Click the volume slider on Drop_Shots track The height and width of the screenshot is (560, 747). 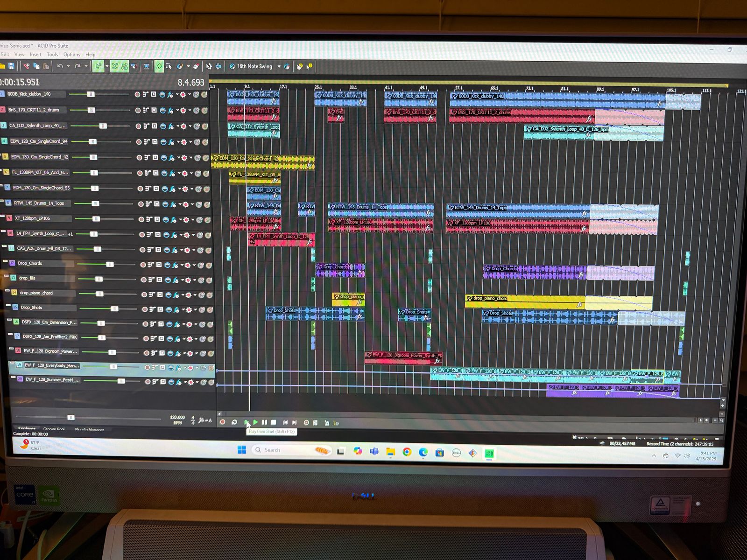(x=114, y=309)
